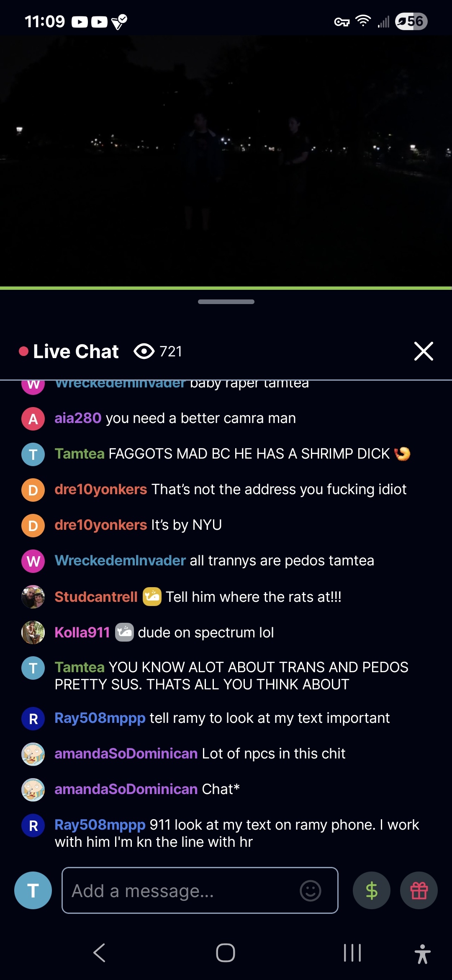
Task: Open Android accessibility shortcut icon
Action: coord(422,954)
